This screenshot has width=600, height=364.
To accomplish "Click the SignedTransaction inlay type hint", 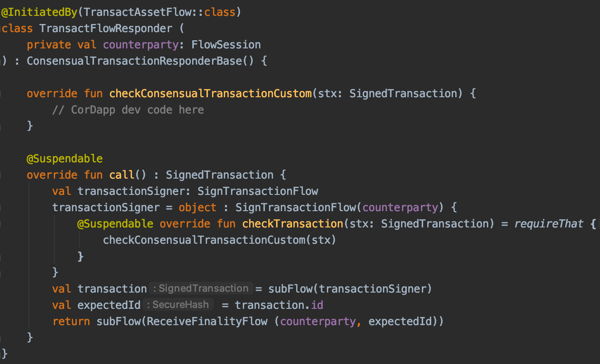I will pos(201,288).
